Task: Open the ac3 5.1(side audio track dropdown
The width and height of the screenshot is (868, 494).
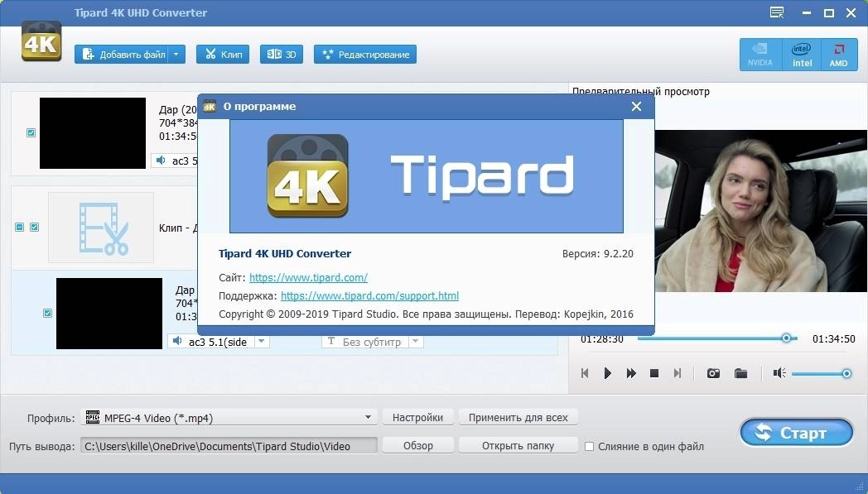Action: [262, 341]
